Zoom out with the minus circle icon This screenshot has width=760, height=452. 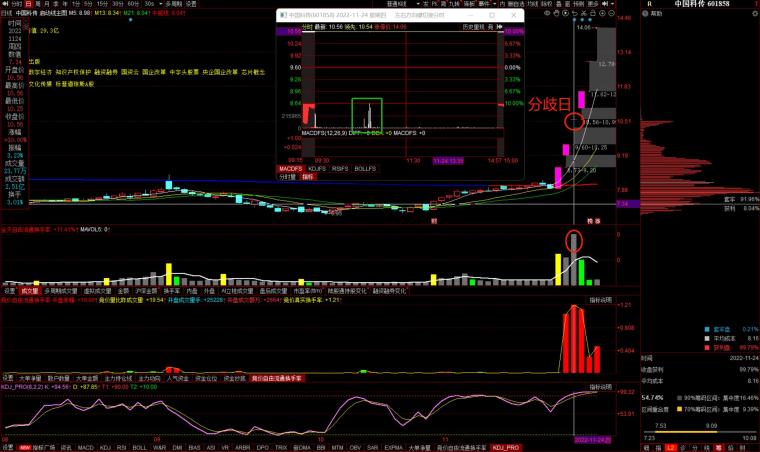pyautogui.click(x=611, y=13)
